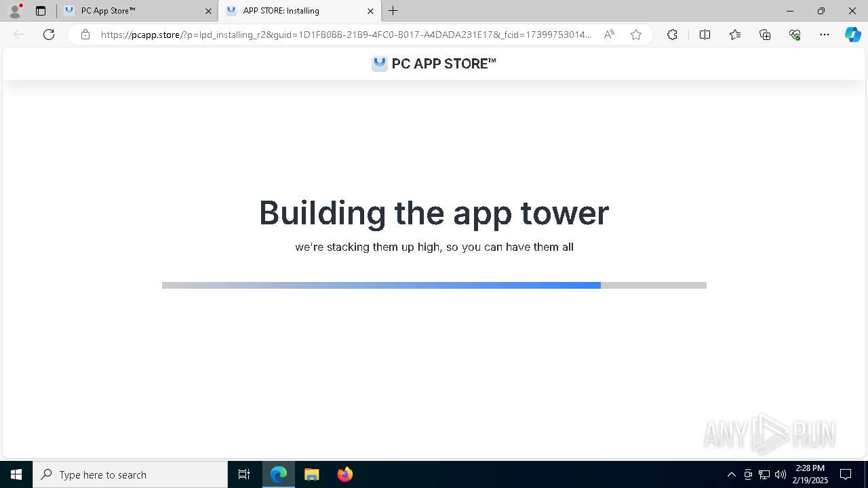Focus the pcapp.store address bar
This screenshot has width=868, height=488.
coord(346,35)
